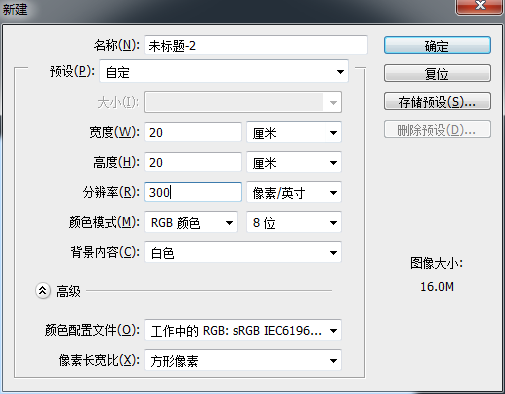Click the 背景内容(C): label
This screenshot has width=505, height=394.
click(105, 252)
